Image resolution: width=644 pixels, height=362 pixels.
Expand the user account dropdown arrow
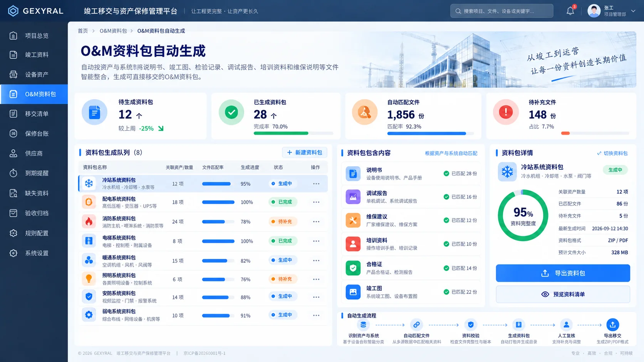[633, 11]
